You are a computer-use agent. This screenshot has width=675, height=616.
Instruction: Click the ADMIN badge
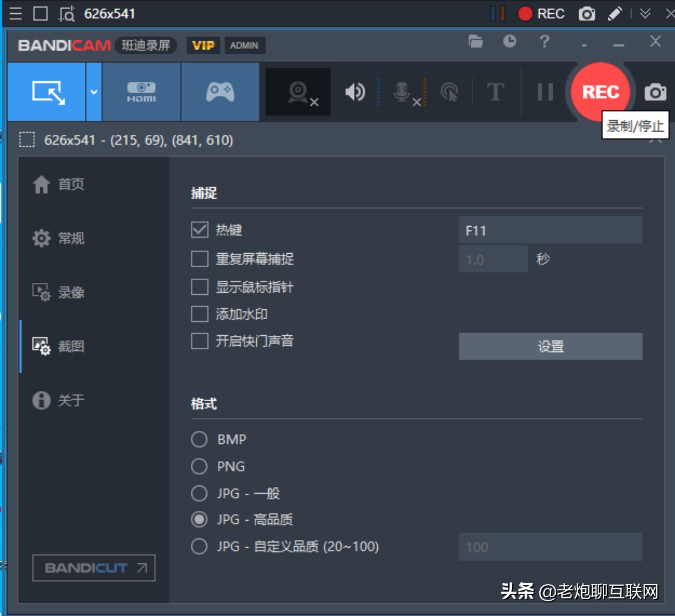(244, 45)
